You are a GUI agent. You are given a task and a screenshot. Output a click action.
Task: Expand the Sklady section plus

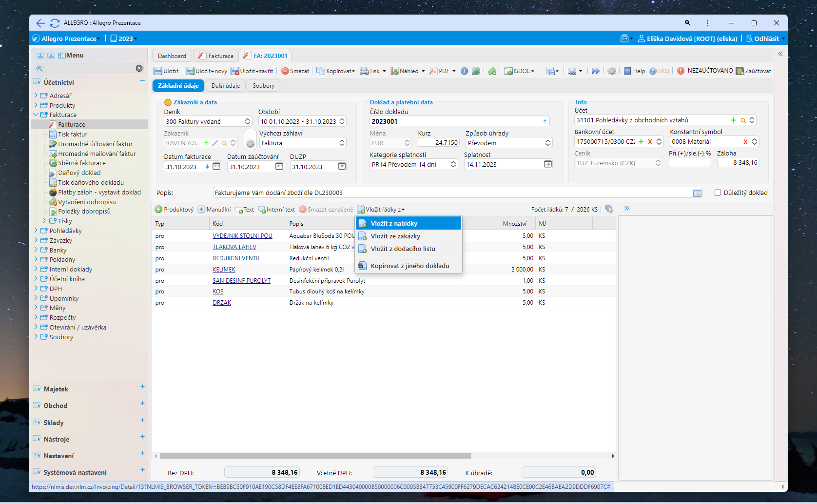[142, 420]
